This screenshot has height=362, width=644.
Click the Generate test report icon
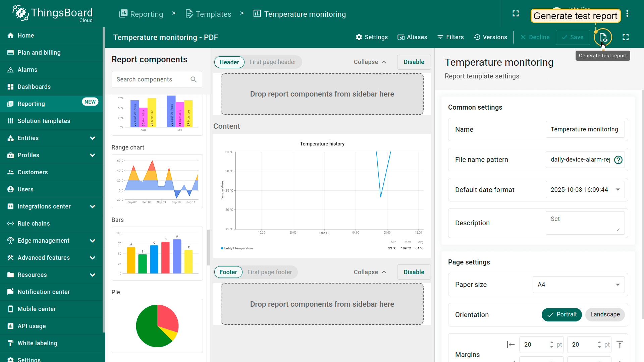[x=603, y=37]
